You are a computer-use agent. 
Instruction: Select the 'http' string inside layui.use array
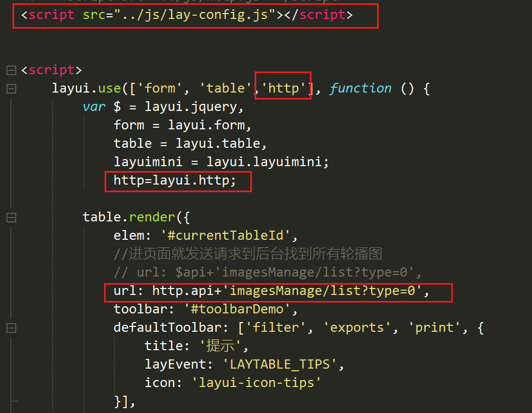pyautogui.click(x=283, y=88)
